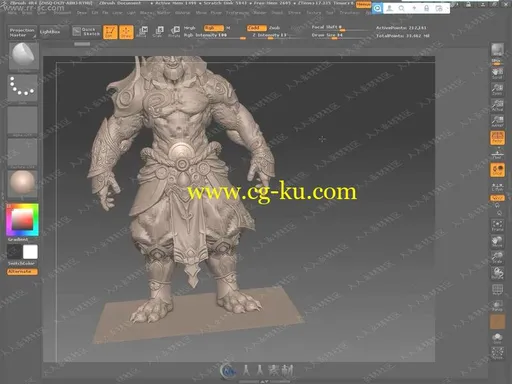The width and height of the screenshot is (512, 384).
Task: Click the L.Sym icon
Action: tap(497, 186)
